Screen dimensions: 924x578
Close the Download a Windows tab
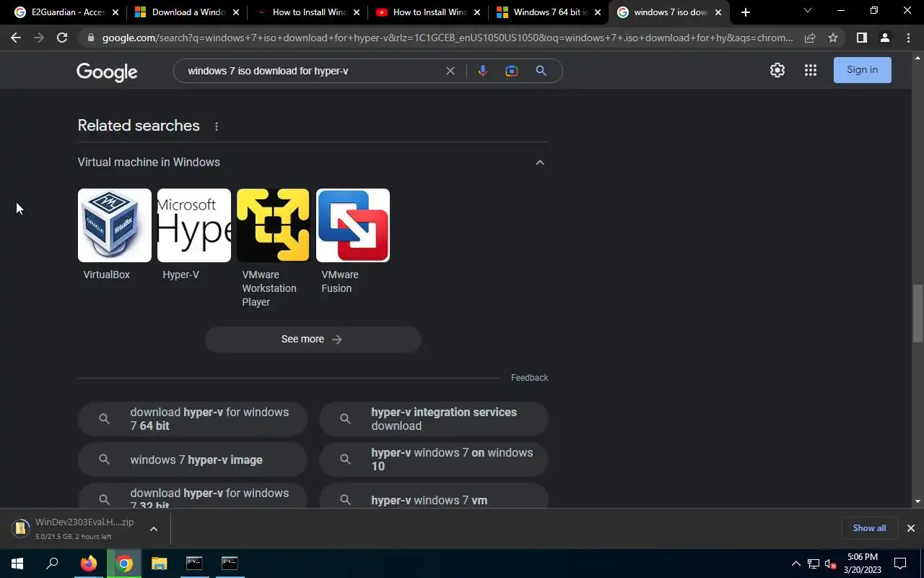click(235, 12)
